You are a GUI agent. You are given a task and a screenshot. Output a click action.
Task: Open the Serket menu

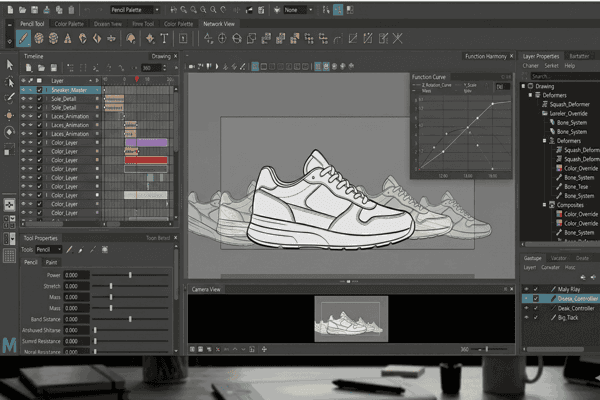[551, 66]
